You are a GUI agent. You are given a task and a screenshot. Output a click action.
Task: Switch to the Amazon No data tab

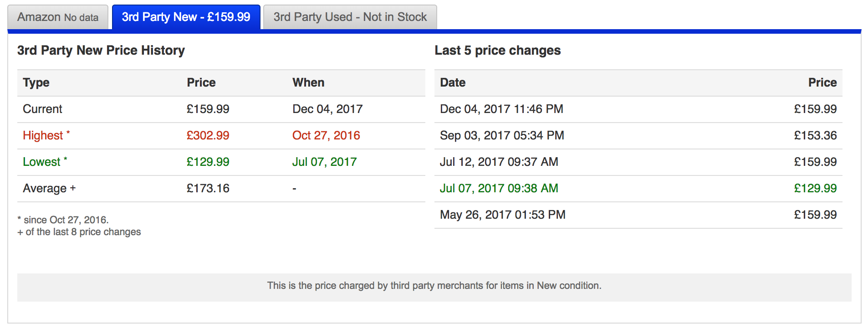[58, 17]
